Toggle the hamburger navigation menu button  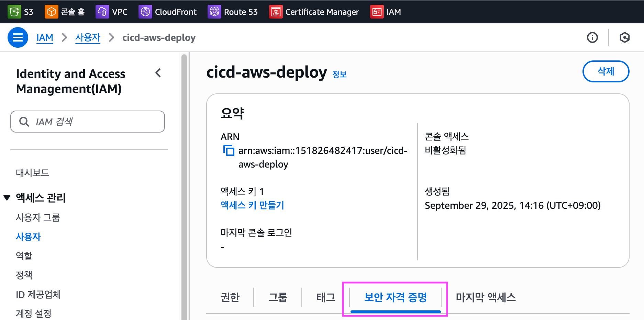18,37
